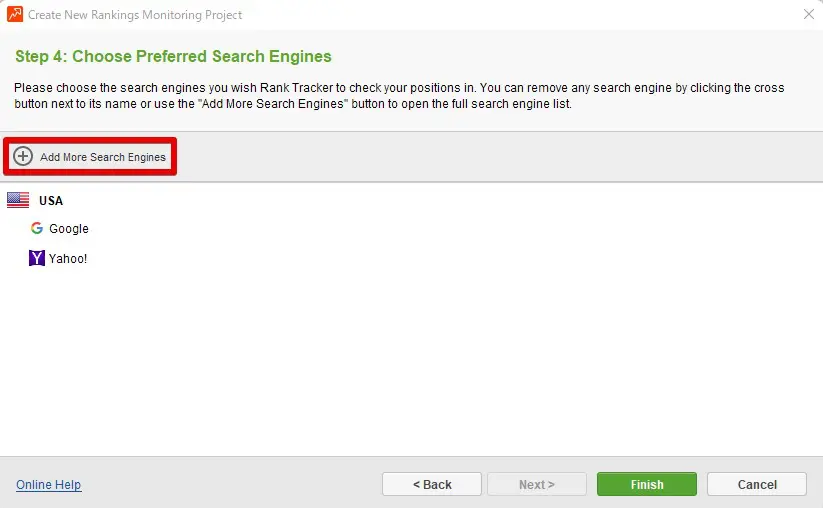Viewport: 823px width, 508px height.
Task: Click blank toolbar space right of Add More Search Engines
Action: tap(500, 157)
